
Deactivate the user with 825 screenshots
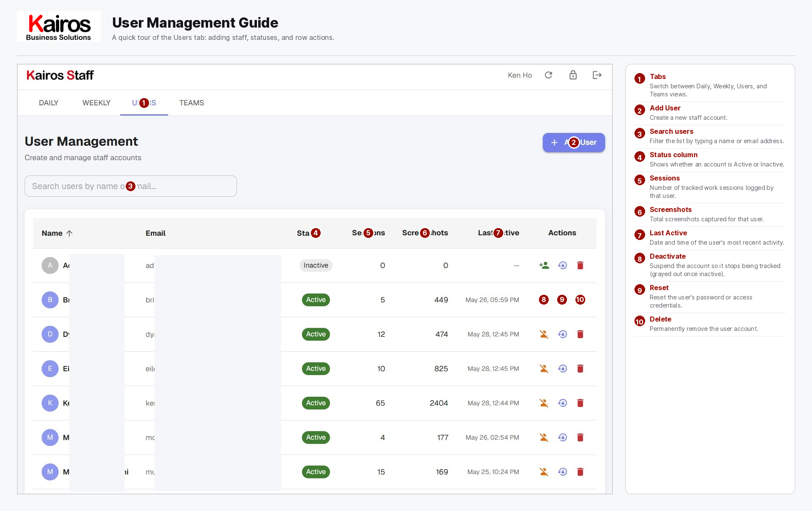pyautogui.click(x=544, y=369)
